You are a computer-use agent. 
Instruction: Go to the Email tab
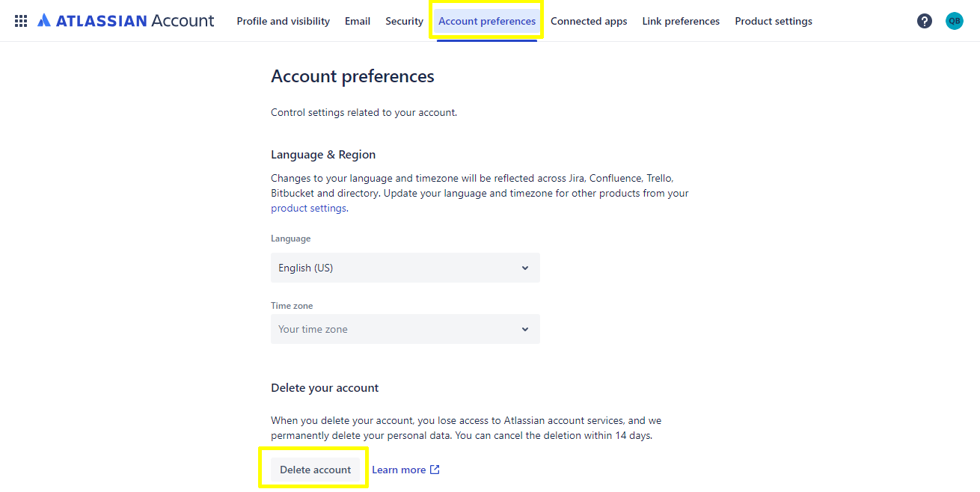tap(358, 21)
